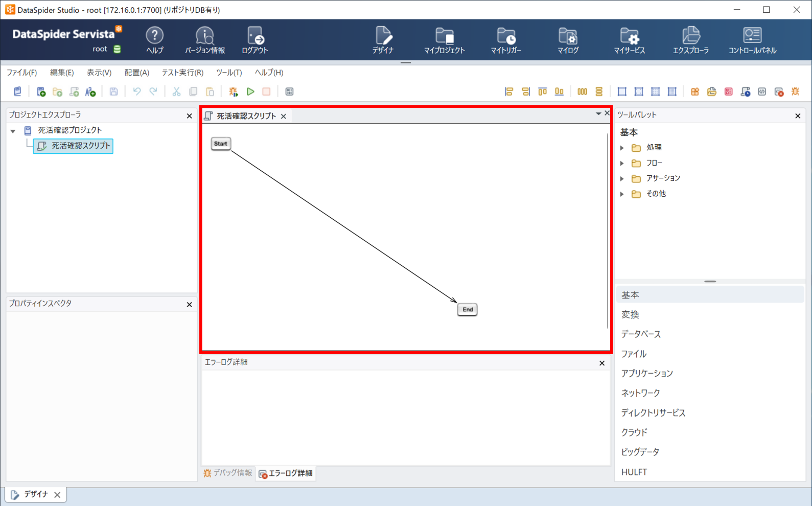Screen dimensions: 812x506
Task: Open バージョン情報 version info
Action: click(204, 40)
